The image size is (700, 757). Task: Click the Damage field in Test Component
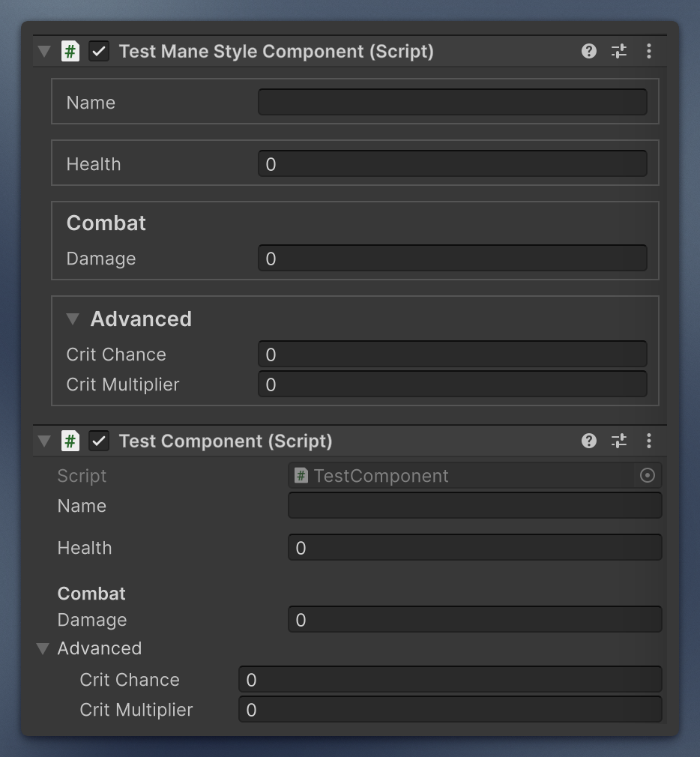pos(475,619)
